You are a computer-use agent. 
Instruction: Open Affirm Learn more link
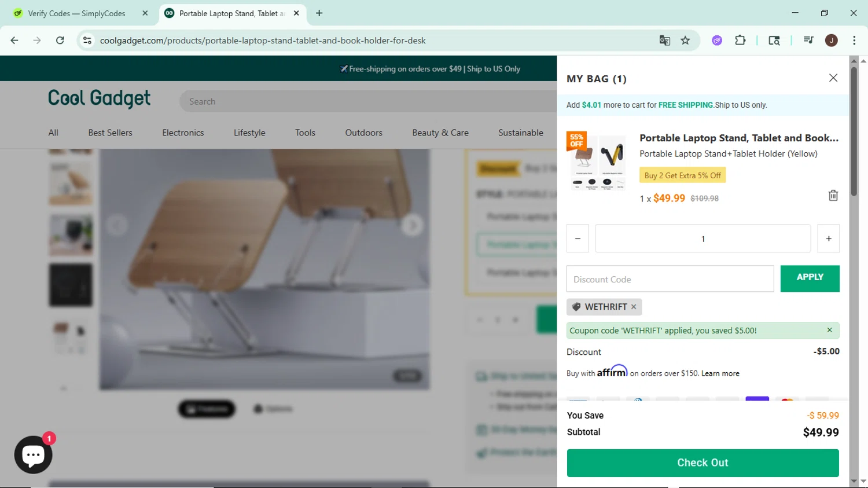pos(720,373)
